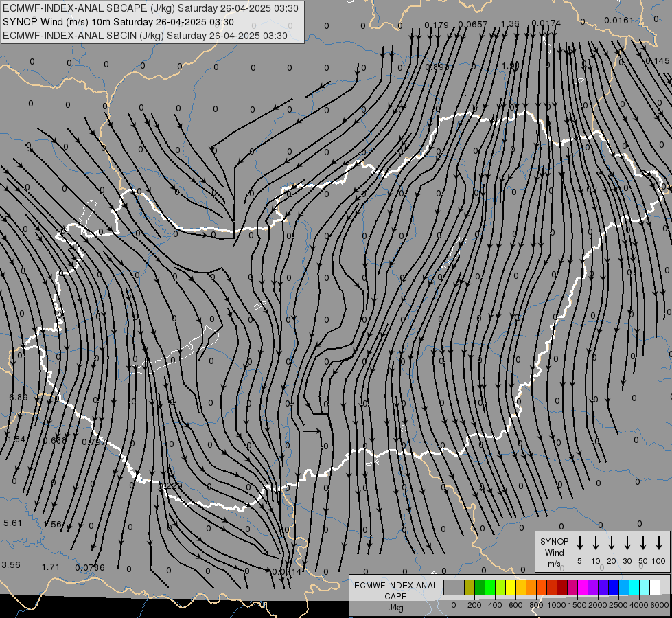Select the pure yellow swatch in the CAPE color bar
The image size is (672, 618).
[511, 587]
